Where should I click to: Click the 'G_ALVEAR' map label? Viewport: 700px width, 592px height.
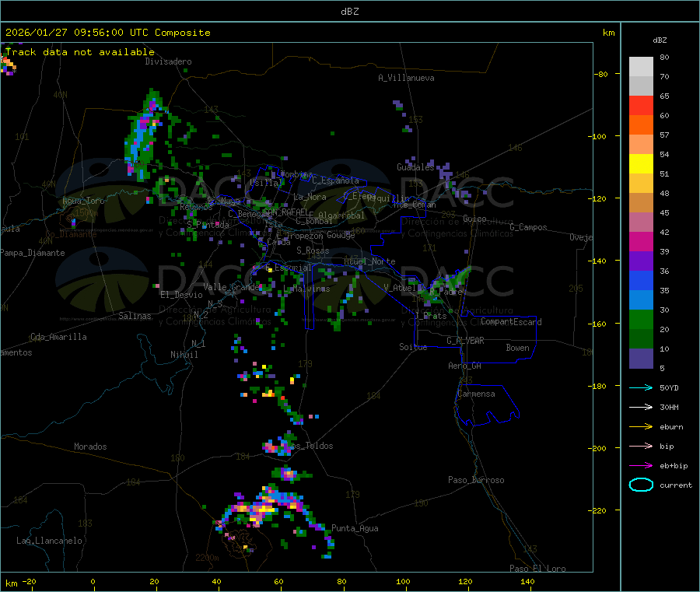[466, 341]
